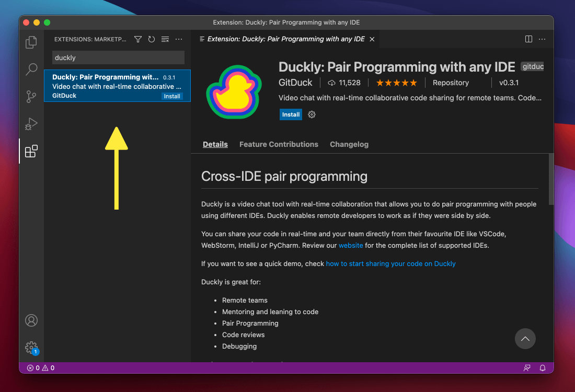Open the Accounts menu icon
Screen dimensions: 575x392
[x=31, y=320]
